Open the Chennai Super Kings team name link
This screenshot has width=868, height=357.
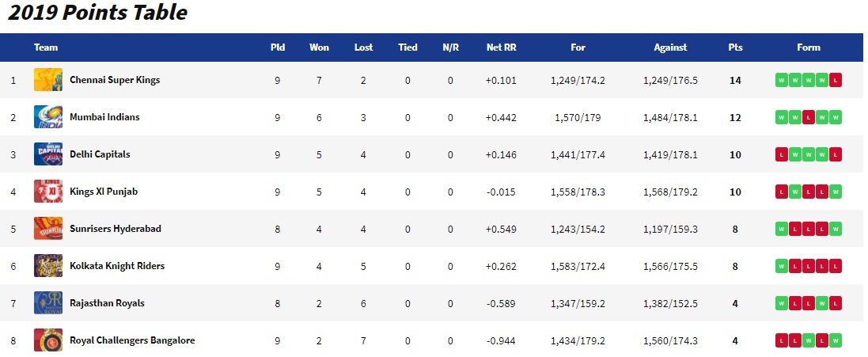(115, 80)
